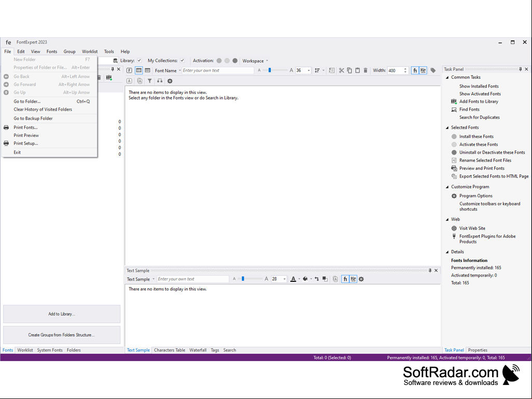Click the boxed A icon in Text Sample toolbar
532x399 pixels.
coord(335,279)
